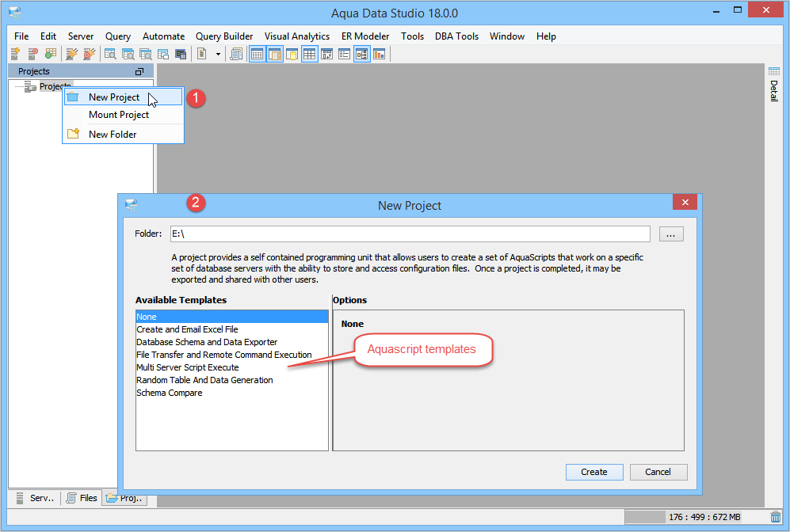The image size is (790, 532).
Task: Open the Server menu
Action: (81, 36)
